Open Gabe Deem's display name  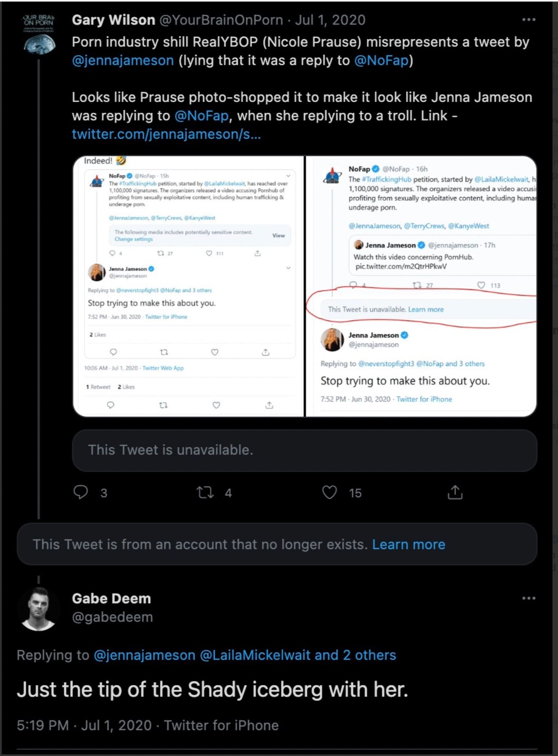[111, 598]
